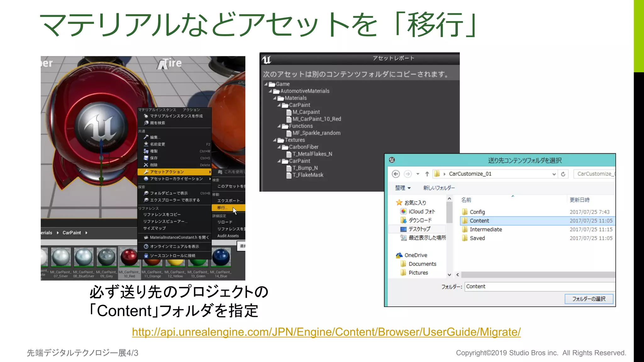This screenshot has width=644, height=362.
Task: Open the unrealengine.com Migrate documentation link
Action: 326,332
